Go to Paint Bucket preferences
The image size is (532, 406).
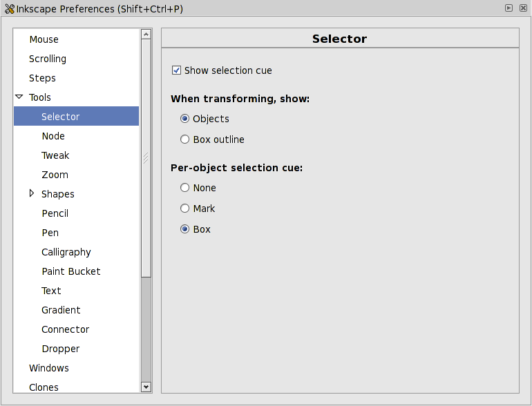(71, 271)
